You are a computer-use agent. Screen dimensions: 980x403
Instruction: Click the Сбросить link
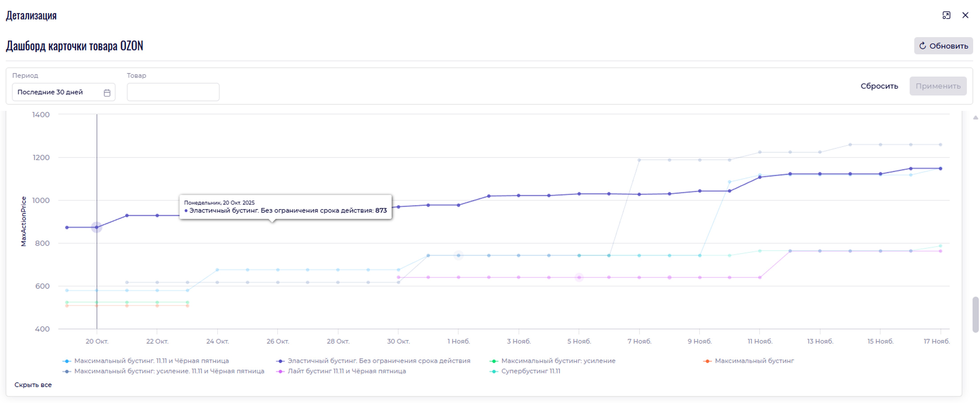(x=879, y=86)
